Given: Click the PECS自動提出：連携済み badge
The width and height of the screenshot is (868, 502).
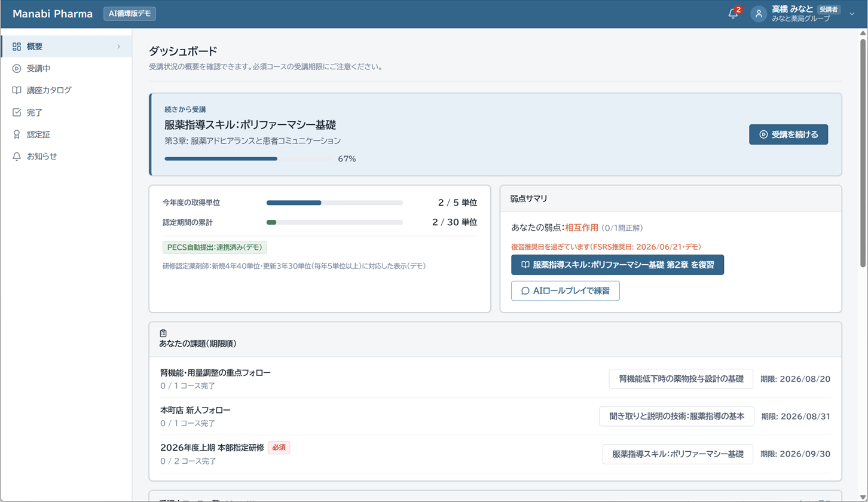Looking at the screenshot, I should point(215,247).
